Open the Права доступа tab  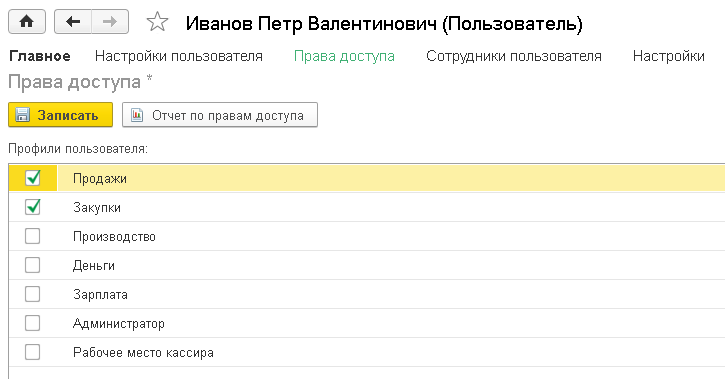coord(344,56)
